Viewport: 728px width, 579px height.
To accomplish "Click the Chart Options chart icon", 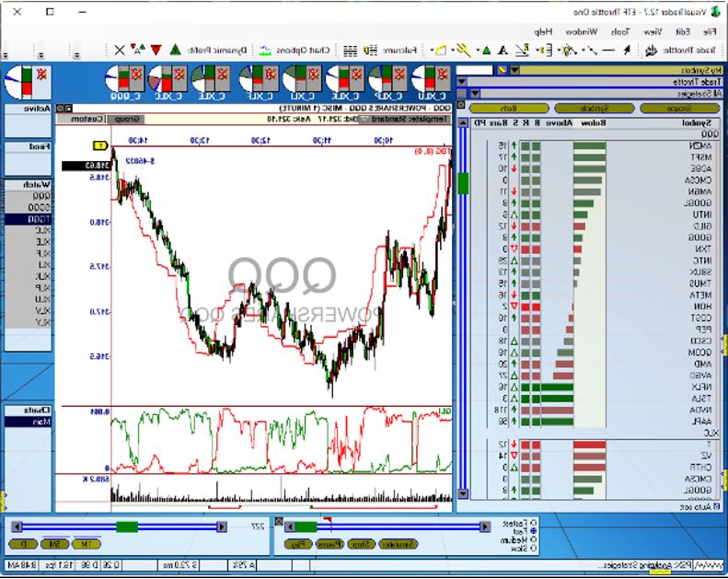I will (265, 50).
